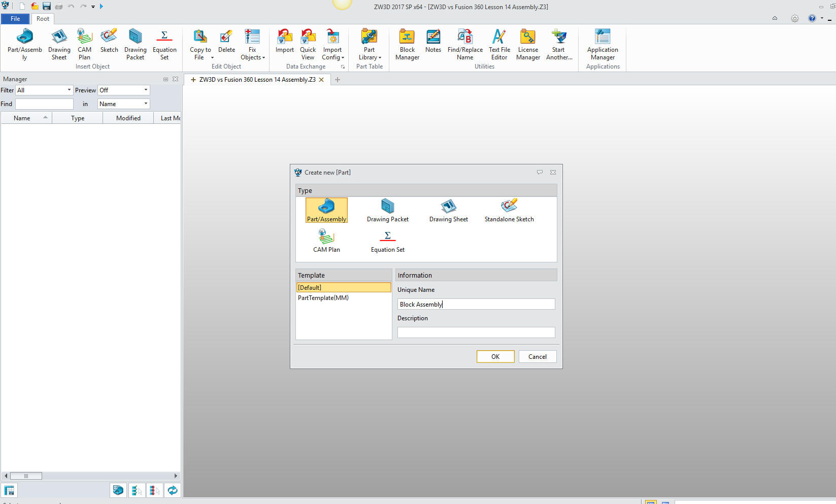Click the refresh icon at Manager bottom
836x504 pixels.
click(173, 490)
